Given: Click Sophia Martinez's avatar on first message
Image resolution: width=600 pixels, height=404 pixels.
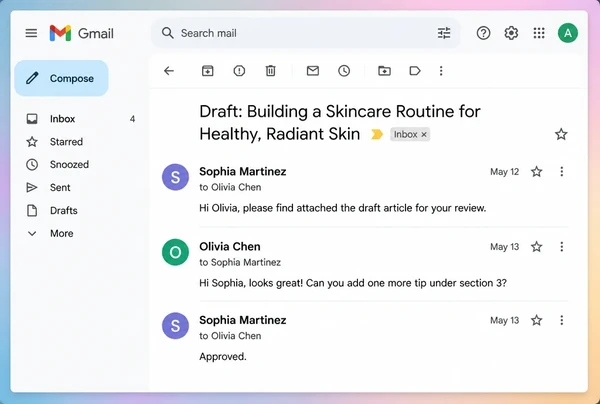Looking at the screenshot, I should [x=175, y=177].
